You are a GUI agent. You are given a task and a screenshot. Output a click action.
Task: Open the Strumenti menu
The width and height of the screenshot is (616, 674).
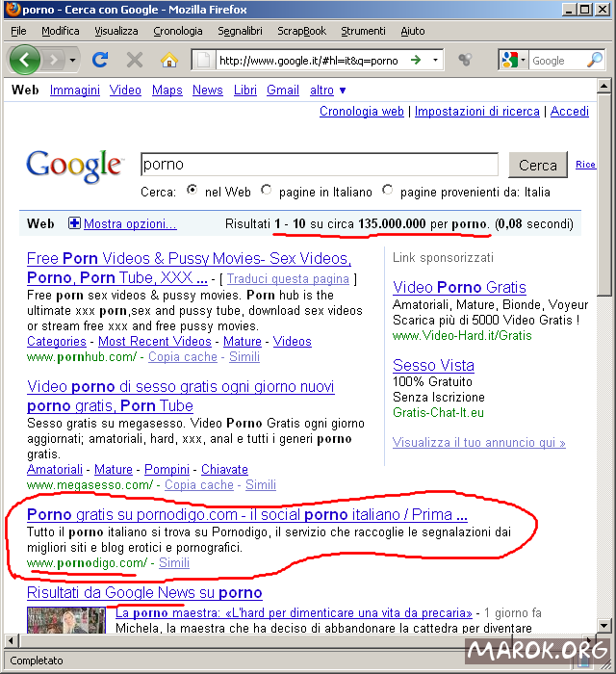click(x=363, y=31)
